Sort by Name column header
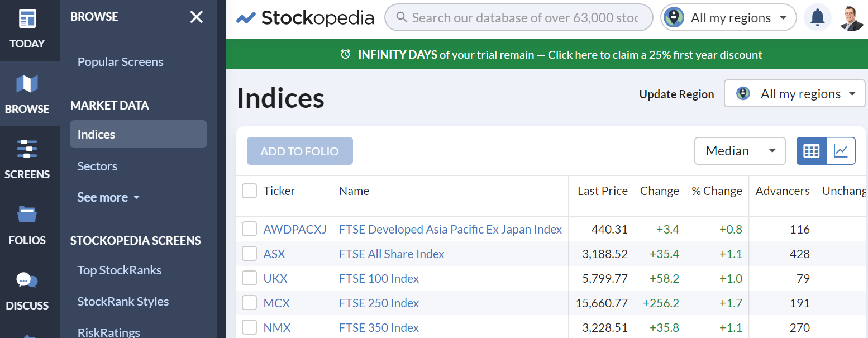868x338 pixels. point(354,191)
